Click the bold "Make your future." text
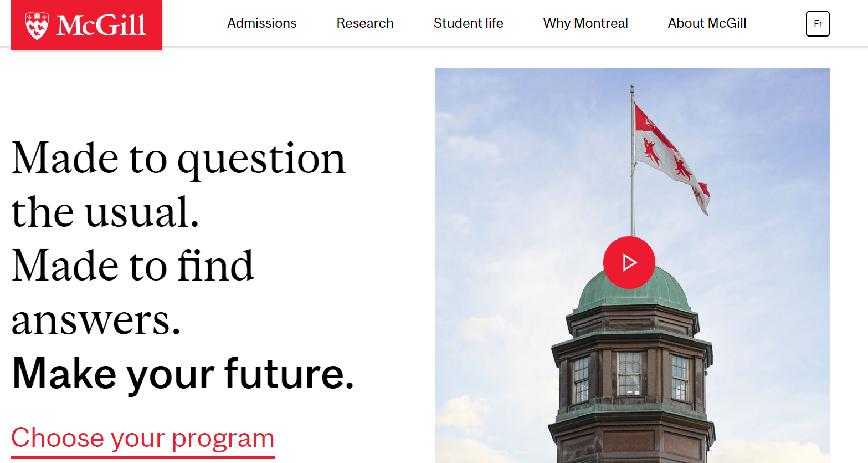 [x=183, y=374]
